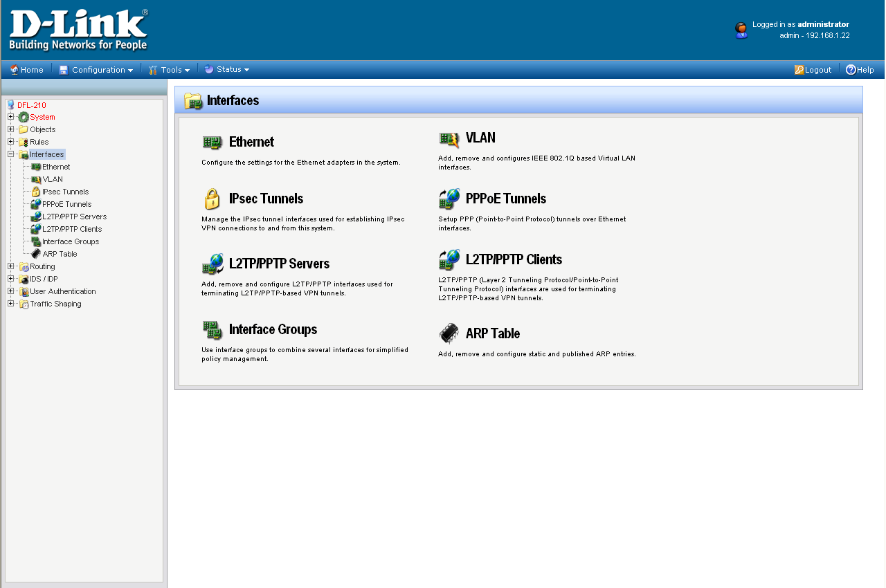Select User Authentication label in the tree
Viewport: 886px width, 588px height.
click(x=63, y=291)
